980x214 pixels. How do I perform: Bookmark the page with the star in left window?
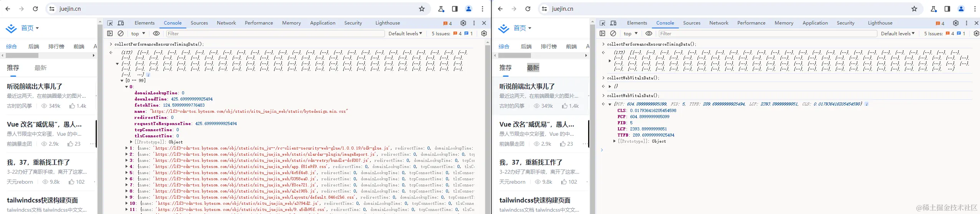tap(422, 9)
